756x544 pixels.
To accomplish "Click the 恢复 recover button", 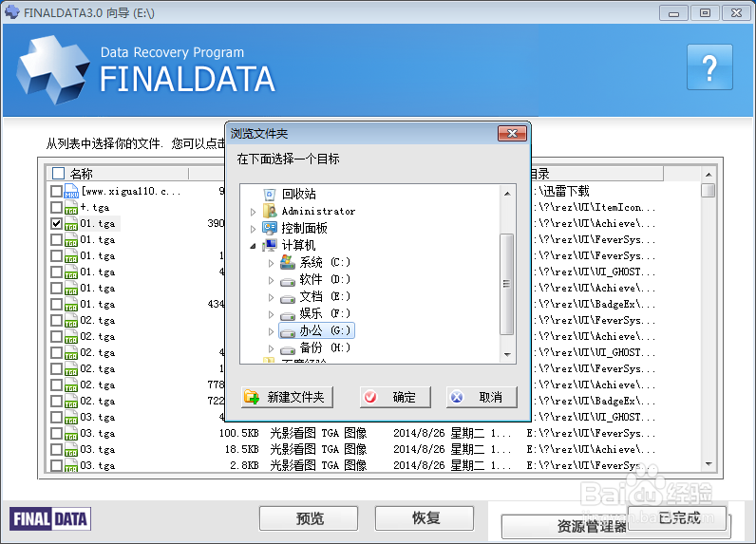I will [x=425, y=518].
